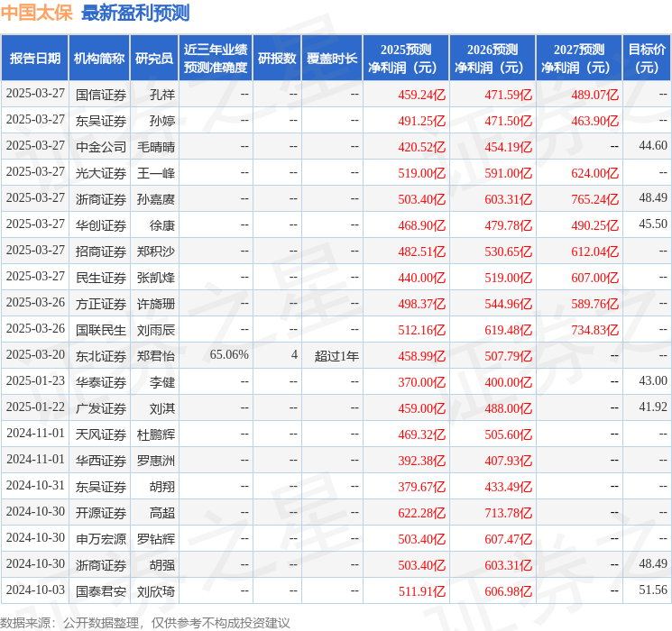672x631 pixels.
Task: Click the 国信证券 institution cell
Action: [x=101, y=95]
